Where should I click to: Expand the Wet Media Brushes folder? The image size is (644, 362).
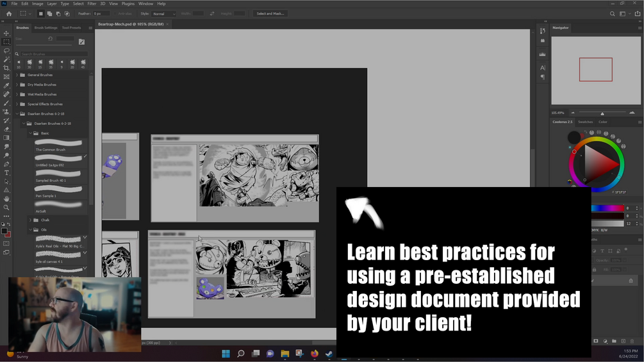coord(17,94)
